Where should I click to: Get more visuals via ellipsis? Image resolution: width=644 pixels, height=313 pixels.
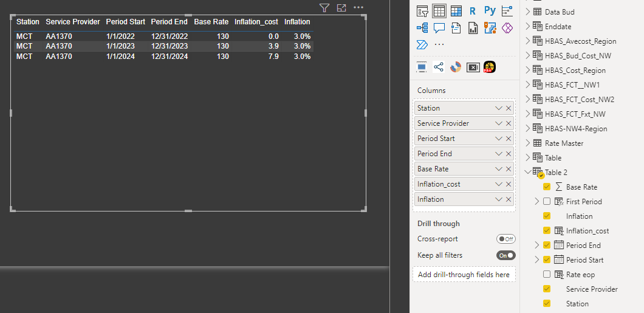click(439, 44)
